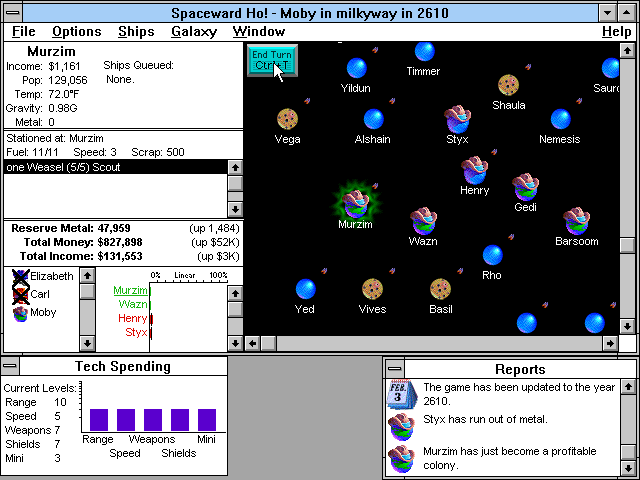Select the Murzim planet on the map
640x480 pixels.
point(356,203)
